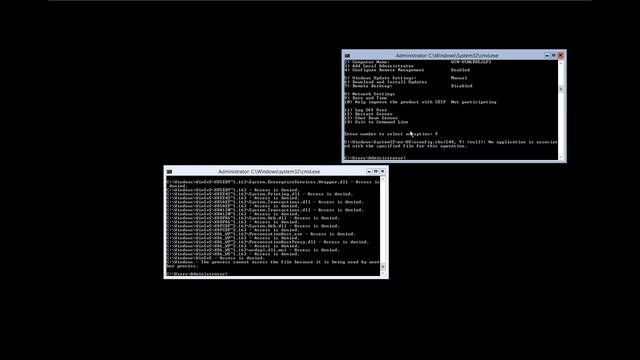640x360 pixels.
Task: Click 'Enter number to select an option' prompt
Action: pos(389,134)
